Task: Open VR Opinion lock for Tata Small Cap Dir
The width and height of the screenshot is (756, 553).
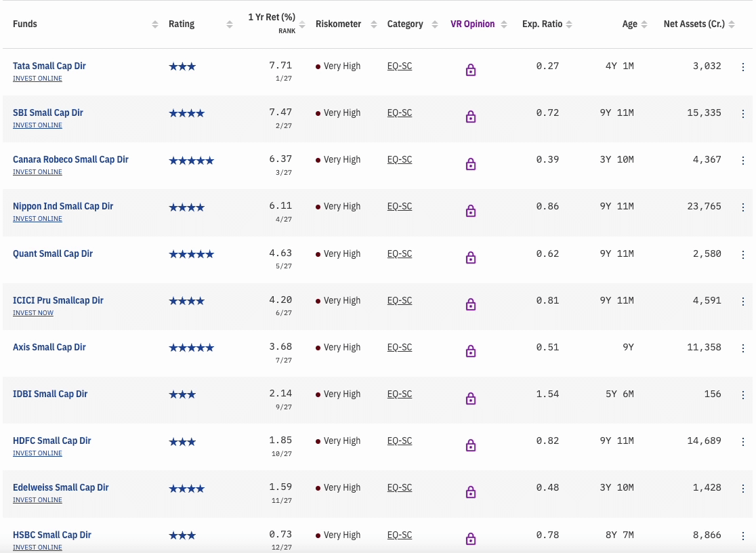Action: coord(471,70)
